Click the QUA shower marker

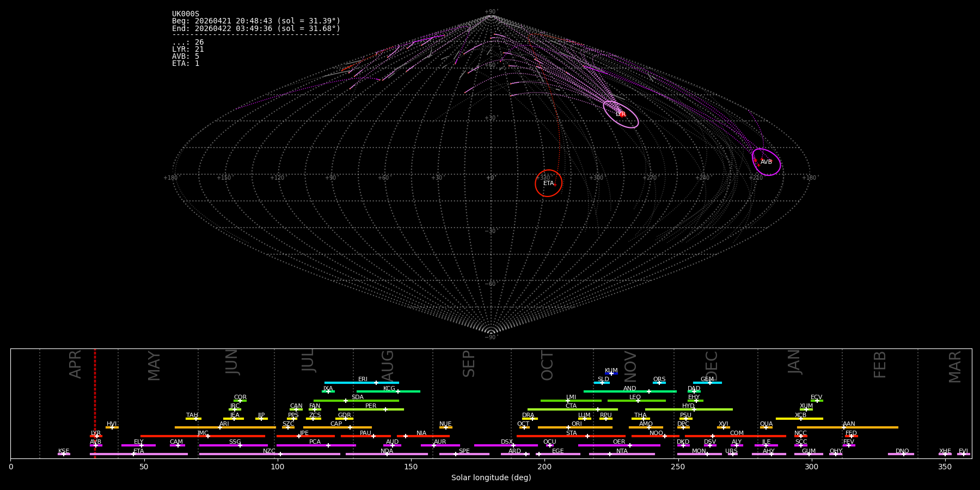pos(766,427)
